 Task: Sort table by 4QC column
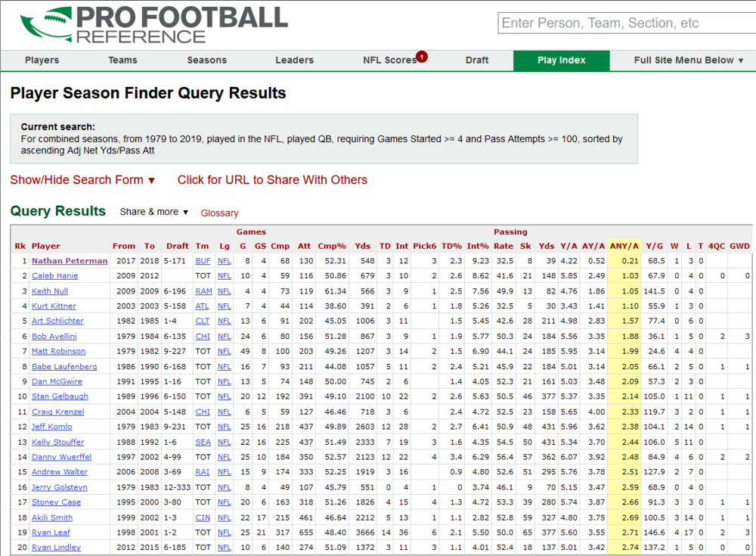717,246
